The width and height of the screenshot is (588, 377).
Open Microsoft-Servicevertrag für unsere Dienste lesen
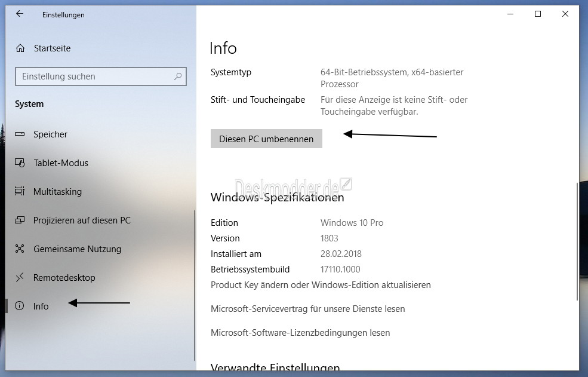click(x=308, y=309)
